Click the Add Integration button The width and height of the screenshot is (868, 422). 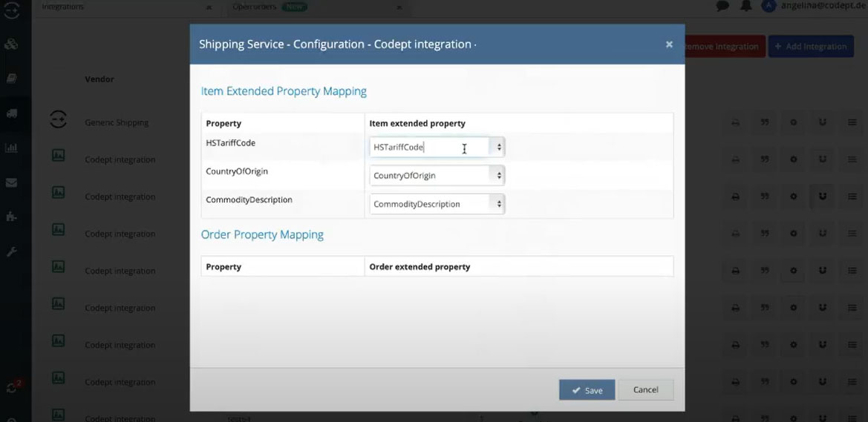coord(811,47)
